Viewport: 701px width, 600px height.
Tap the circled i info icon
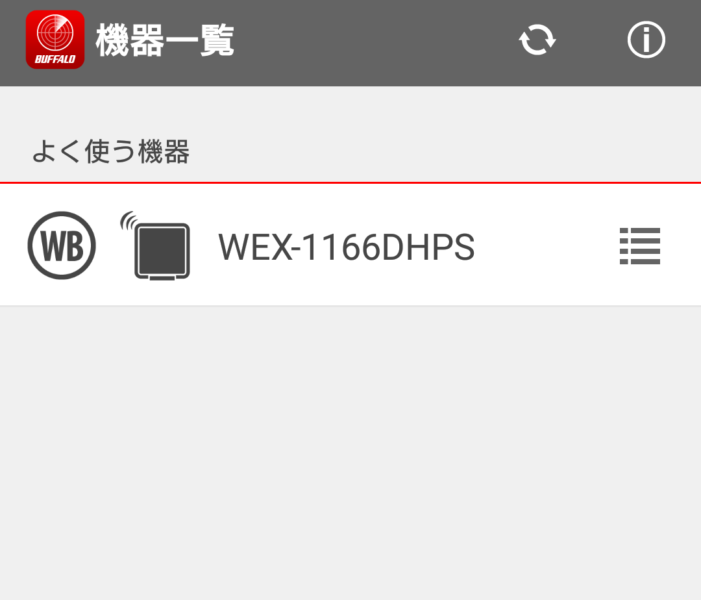tap(646, 40)
